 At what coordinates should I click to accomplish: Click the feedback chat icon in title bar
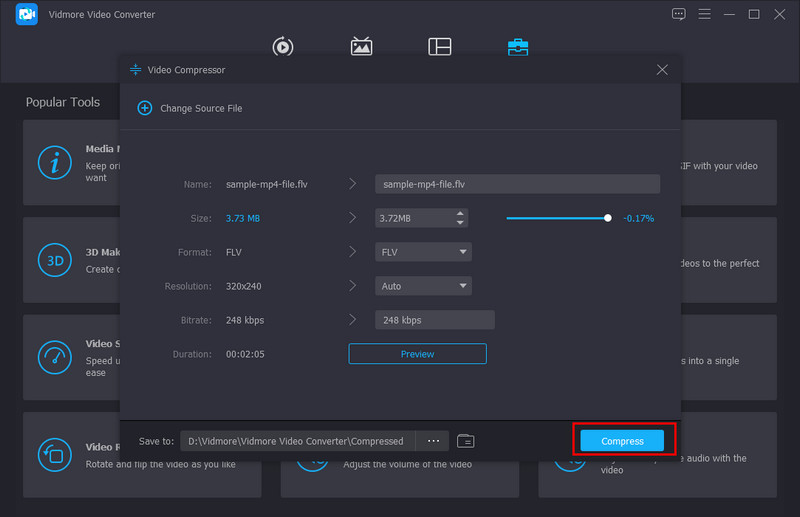(679, 15)
